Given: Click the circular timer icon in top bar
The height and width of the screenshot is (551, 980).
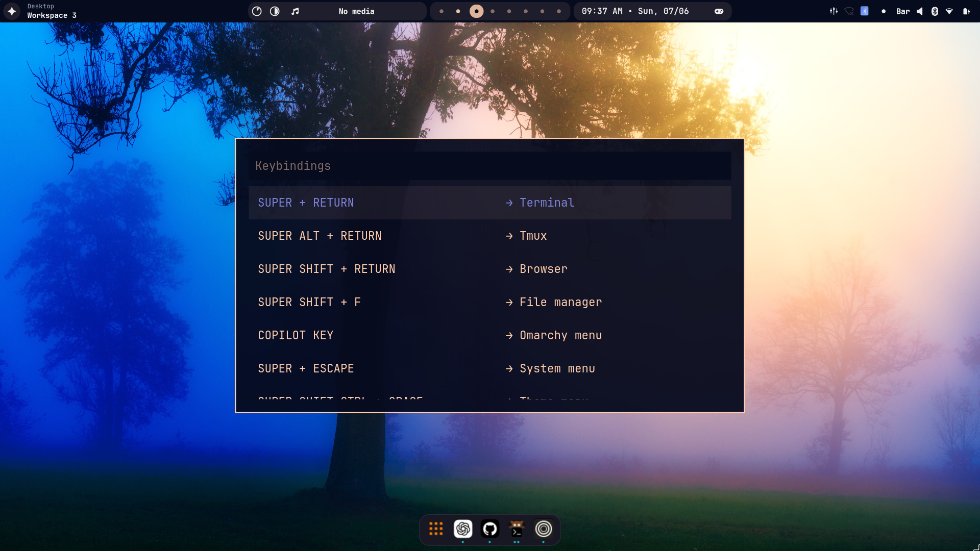Looking at the screenshot, I should 257,11.
